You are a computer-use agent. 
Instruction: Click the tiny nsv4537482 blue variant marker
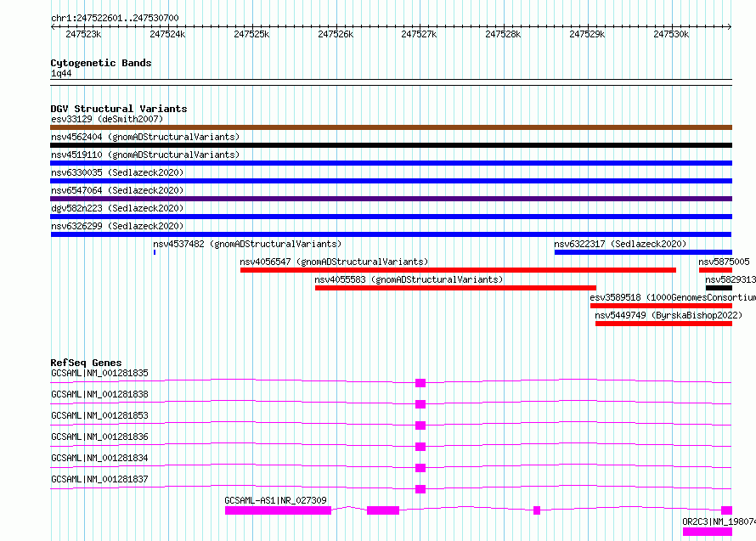(x=155, y=252)
